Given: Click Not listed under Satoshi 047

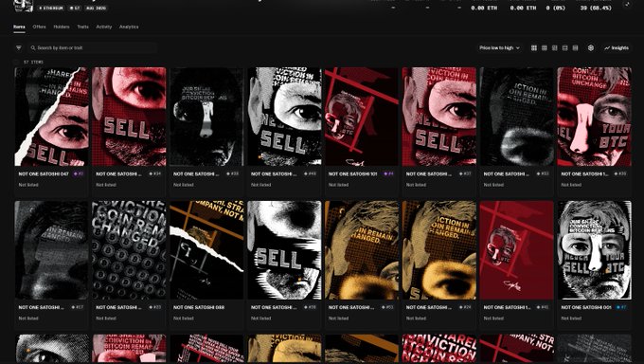Looking at the screenshot, I should click(28, 185).
